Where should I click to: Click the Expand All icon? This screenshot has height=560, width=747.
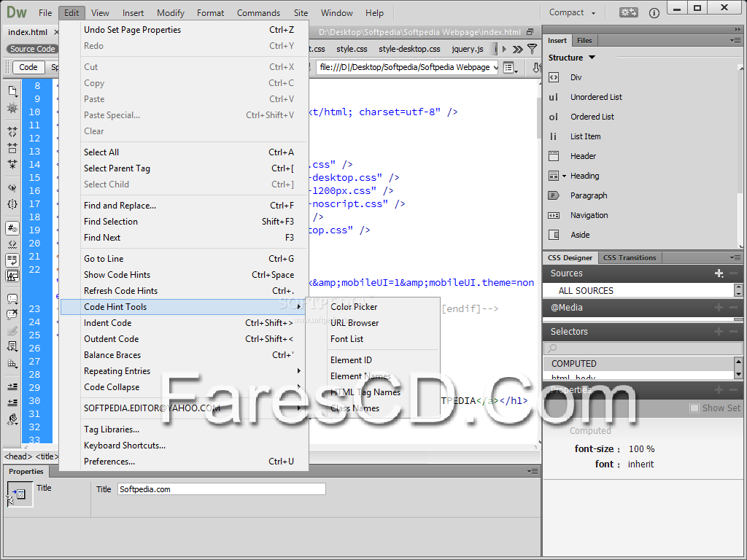click(x=12, y=164)
